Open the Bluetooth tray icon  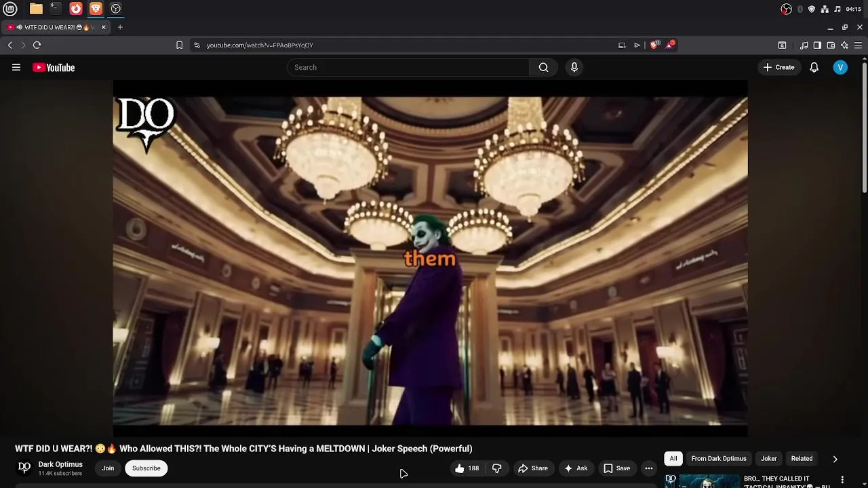click(x=800, y=9)
